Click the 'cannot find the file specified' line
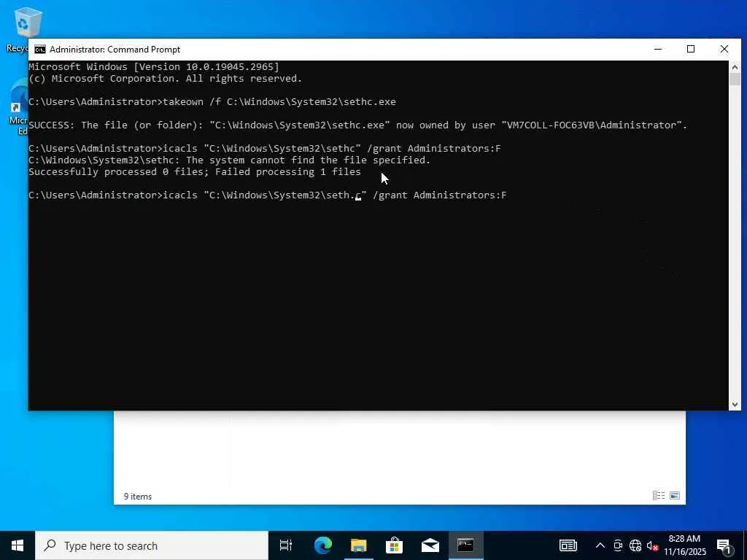This screenshot has height=560, width=747. [230, 160]
